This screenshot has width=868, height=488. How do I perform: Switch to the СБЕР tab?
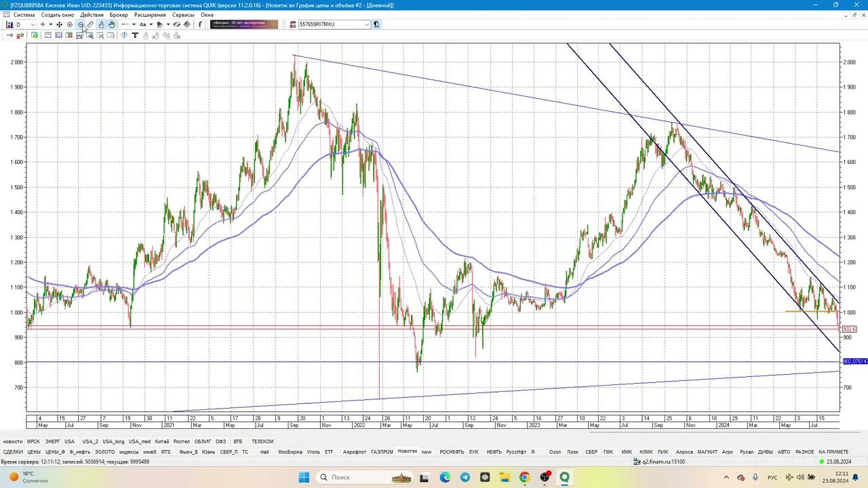(591, 452)
